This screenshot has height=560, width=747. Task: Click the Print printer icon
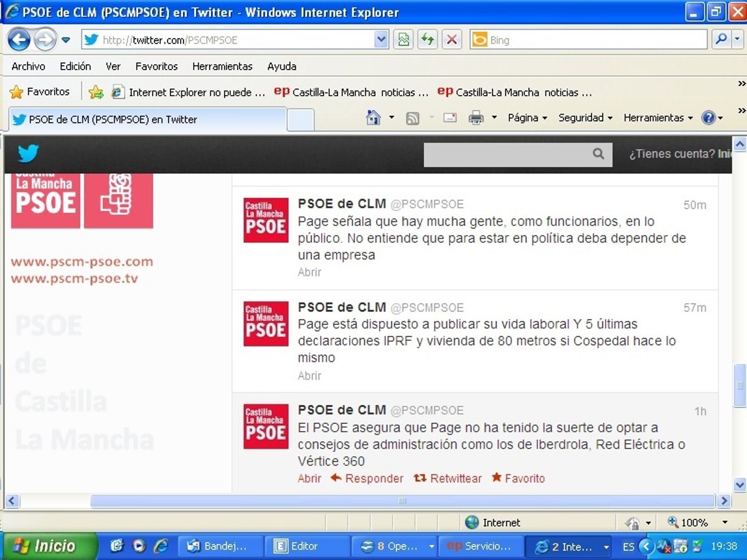pos(476,118)
